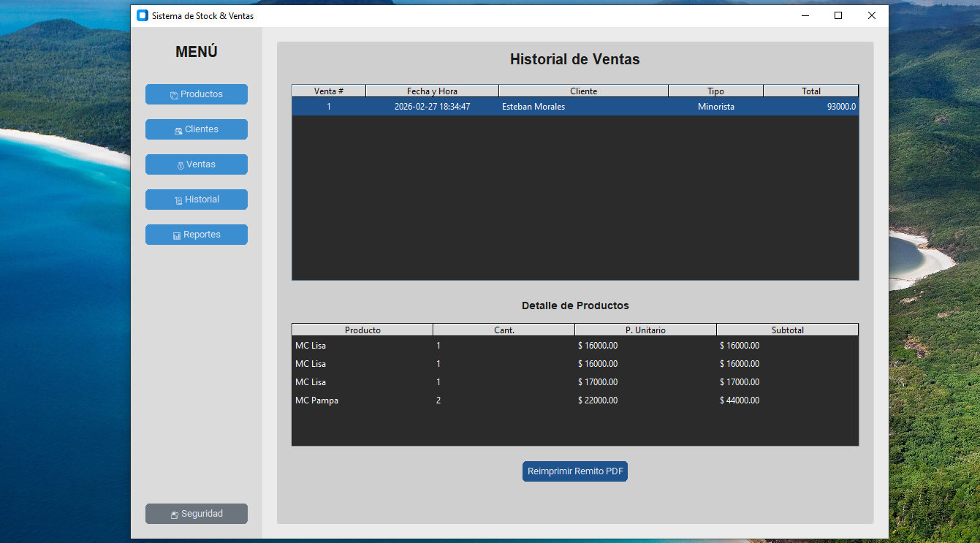Click the document icon on Historial button
This screenshot has width=980, height=543.
(x=178, y=200)
